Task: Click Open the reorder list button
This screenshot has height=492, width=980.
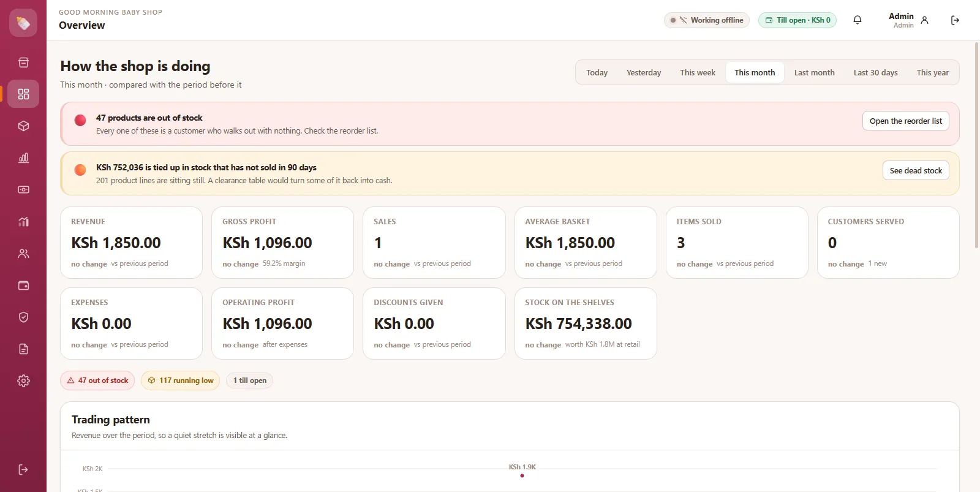Action: pos(906,121)
